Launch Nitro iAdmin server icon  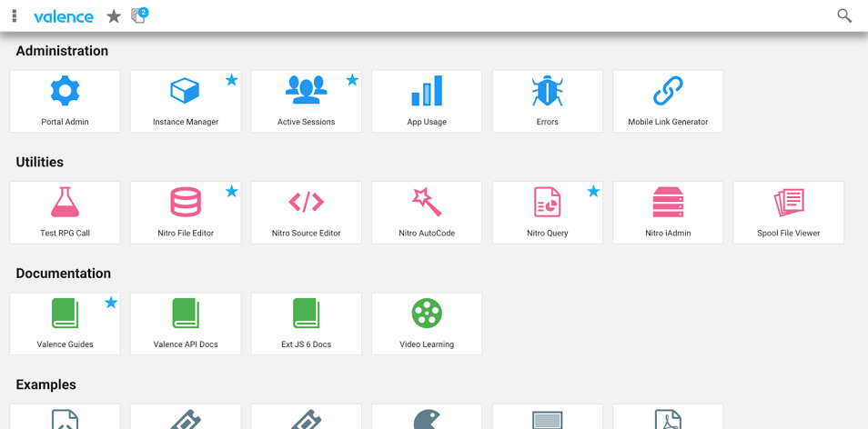point(668,202)
